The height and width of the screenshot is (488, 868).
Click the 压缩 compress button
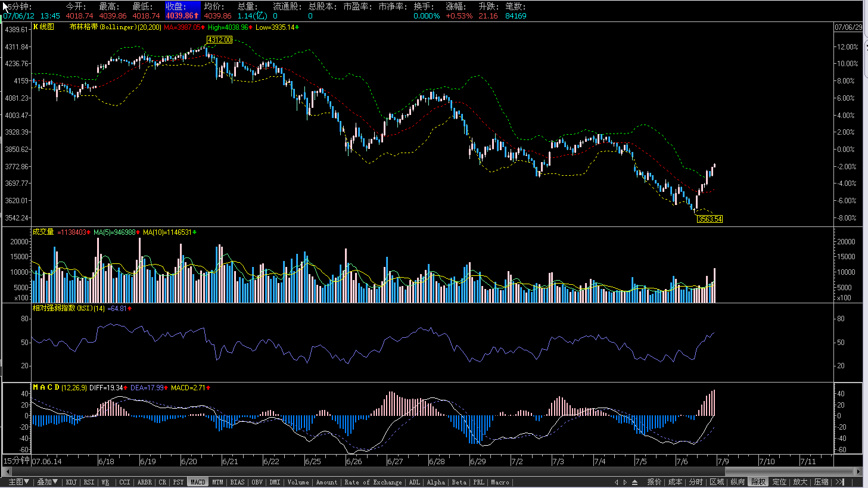[x=821, y=482]
